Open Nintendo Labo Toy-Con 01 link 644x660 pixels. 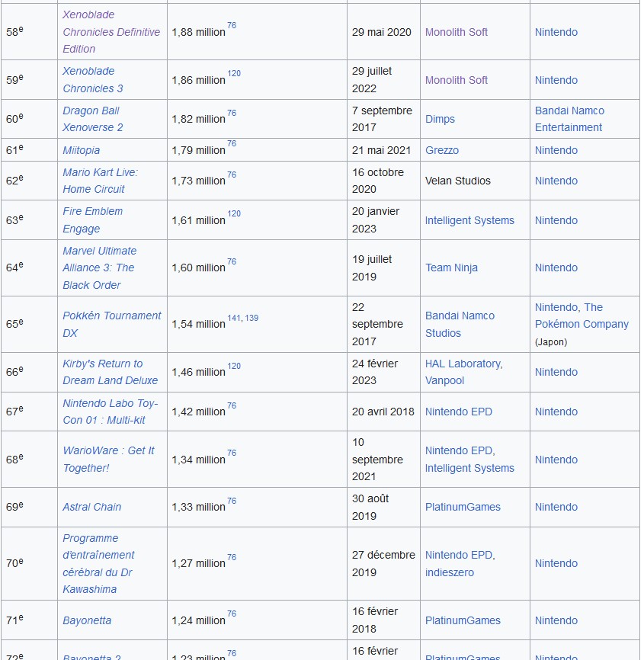(x=110, y=412)
